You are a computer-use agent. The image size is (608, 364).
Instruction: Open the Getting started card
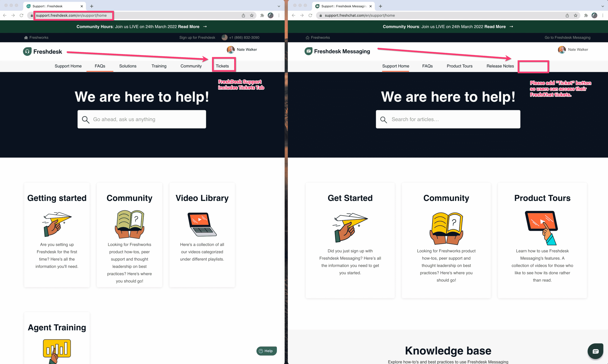coord(57,235)
